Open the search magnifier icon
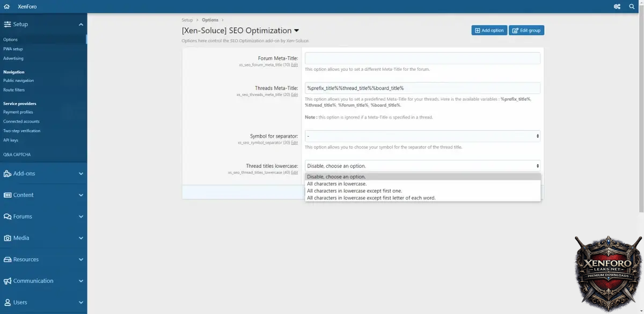This screenshot has width=644, height=314. pos(632,6)
